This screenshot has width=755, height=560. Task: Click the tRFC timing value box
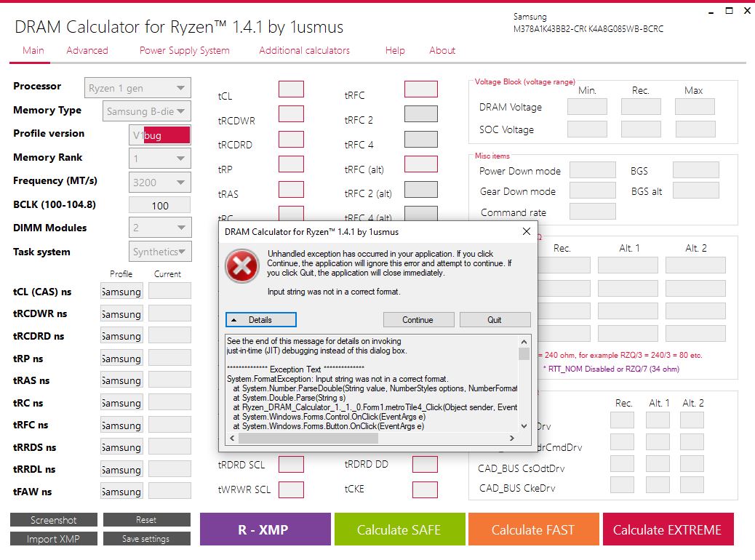pos(421,89)
